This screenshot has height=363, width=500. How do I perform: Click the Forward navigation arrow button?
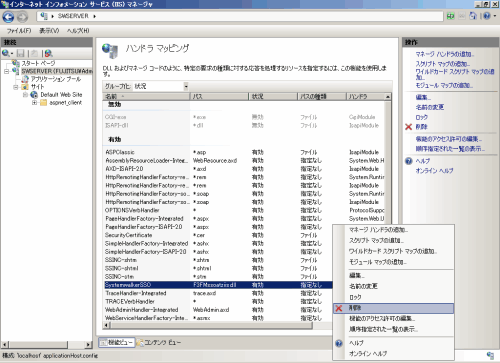click(22, 17)
